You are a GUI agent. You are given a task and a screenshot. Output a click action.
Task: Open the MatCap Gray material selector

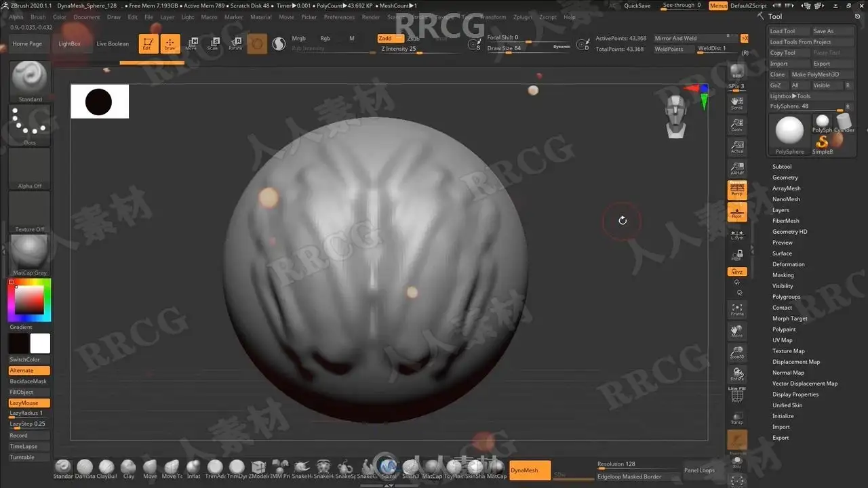pyautogui.click(x=30, y=255)
